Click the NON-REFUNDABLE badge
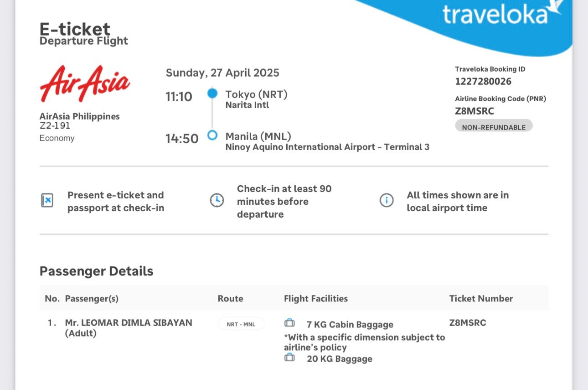 [494, 127]
